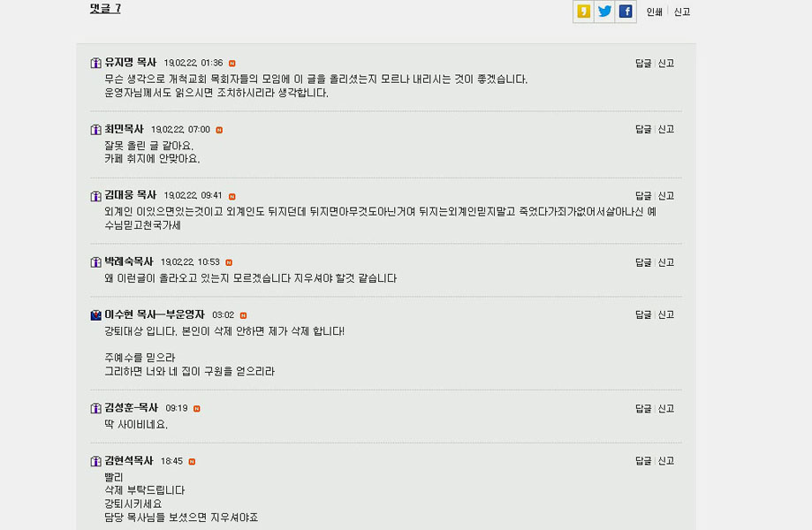
Task: Report the post with top 신고 link
Action: 681,11
